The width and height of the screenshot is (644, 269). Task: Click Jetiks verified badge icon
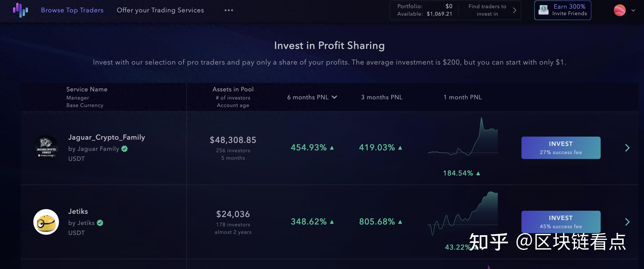pos(100,223)
